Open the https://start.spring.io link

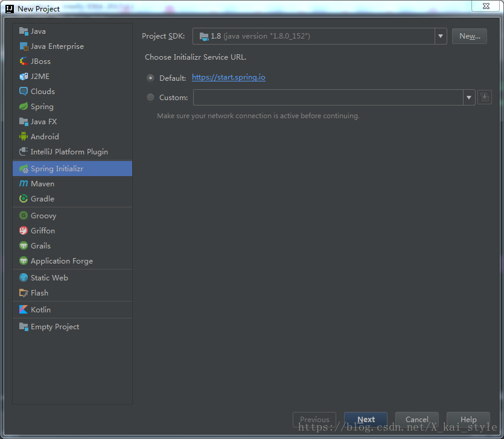tap(229, 77)
